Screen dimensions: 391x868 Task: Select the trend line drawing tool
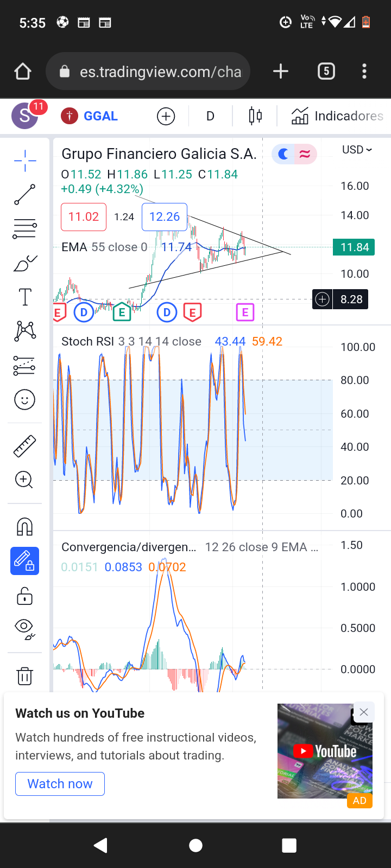pyautogui.click(x=25, y=194)
